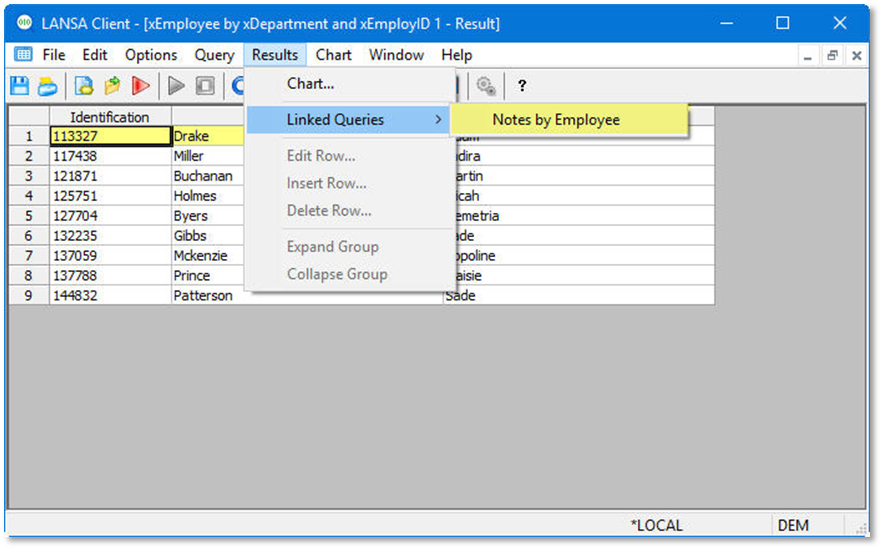This screenshot has height=549, width=882.
Task: Click the grayed Edit Row... menu entry
Action: click(349, 156)
